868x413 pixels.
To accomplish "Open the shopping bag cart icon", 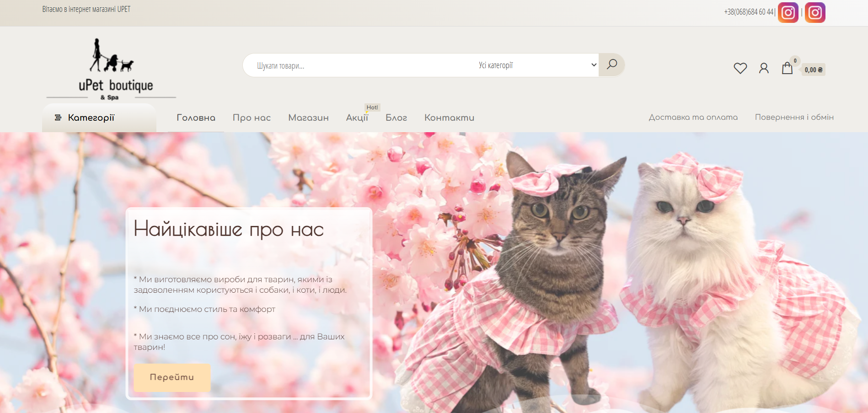I will 787,69.
